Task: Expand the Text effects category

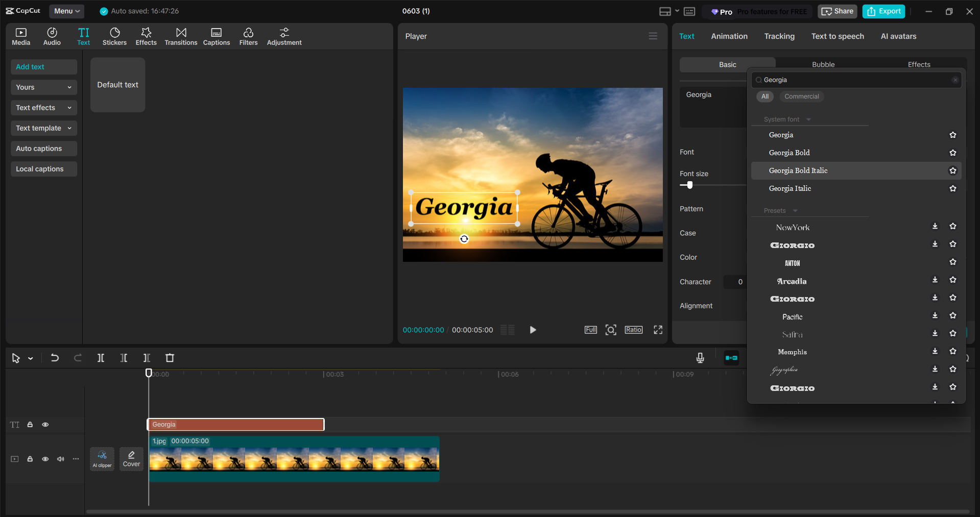Action: pyautogui.click(x=44, y=108)
